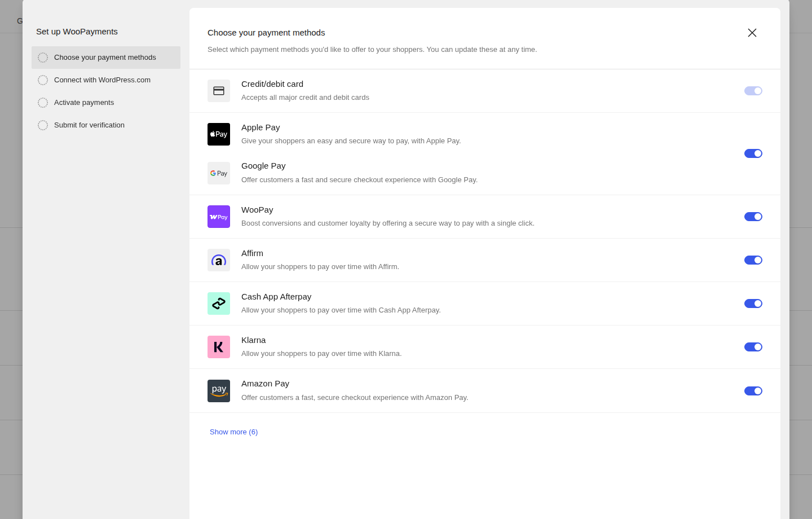812x519 pixels.
Task: Click the Google Pay title text
Action: pos(263,166)
